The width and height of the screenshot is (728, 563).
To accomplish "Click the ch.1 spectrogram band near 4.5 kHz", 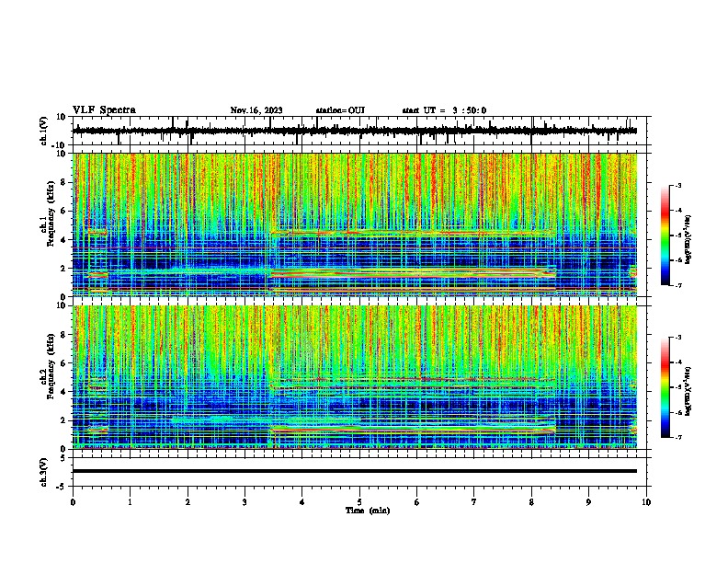I will click(x=414, y=232).
